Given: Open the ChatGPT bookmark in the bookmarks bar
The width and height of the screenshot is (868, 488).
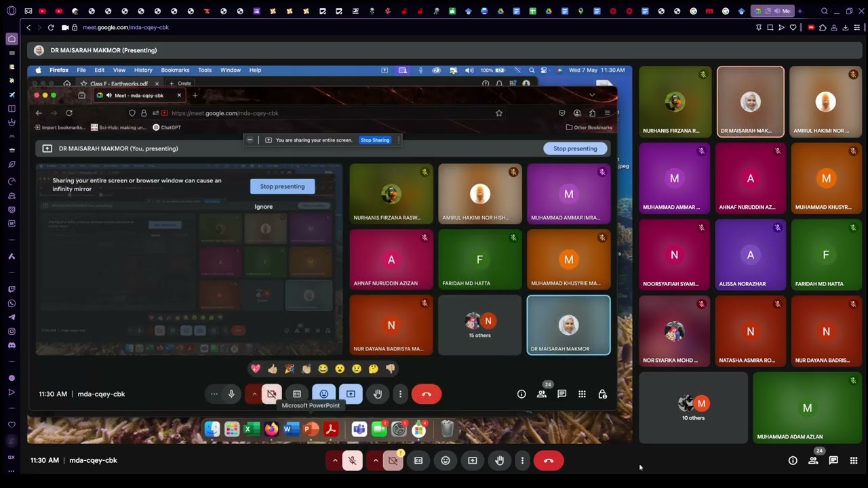Looking at the screenshot, I should (167, 127).
